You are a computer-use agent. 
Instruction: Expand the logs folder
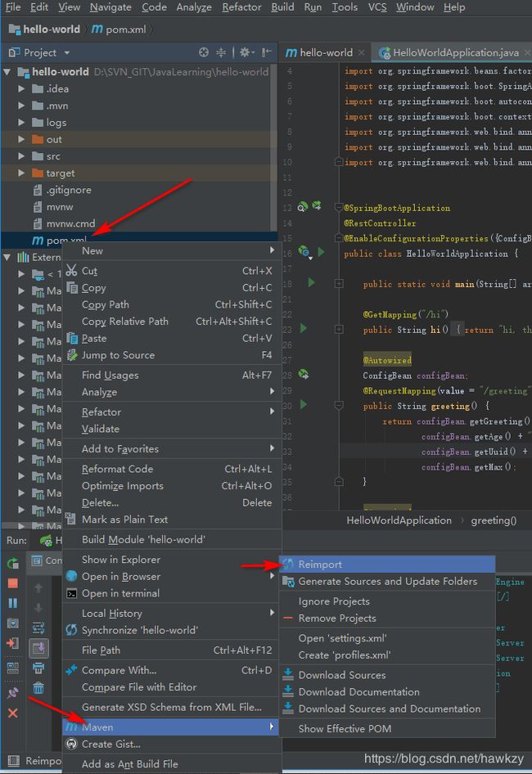21,123
